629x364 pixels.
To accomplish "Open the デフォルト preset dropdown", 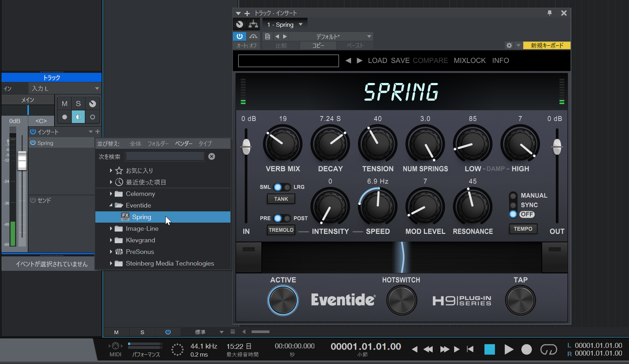I will pos(331,36).
